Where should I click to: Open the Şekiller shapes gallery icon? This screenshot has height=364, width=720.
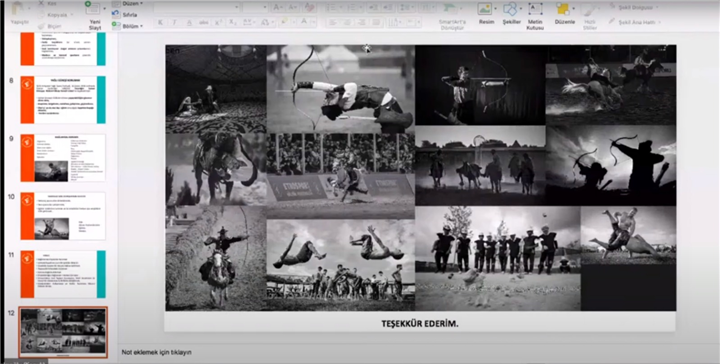click(511, 9)
